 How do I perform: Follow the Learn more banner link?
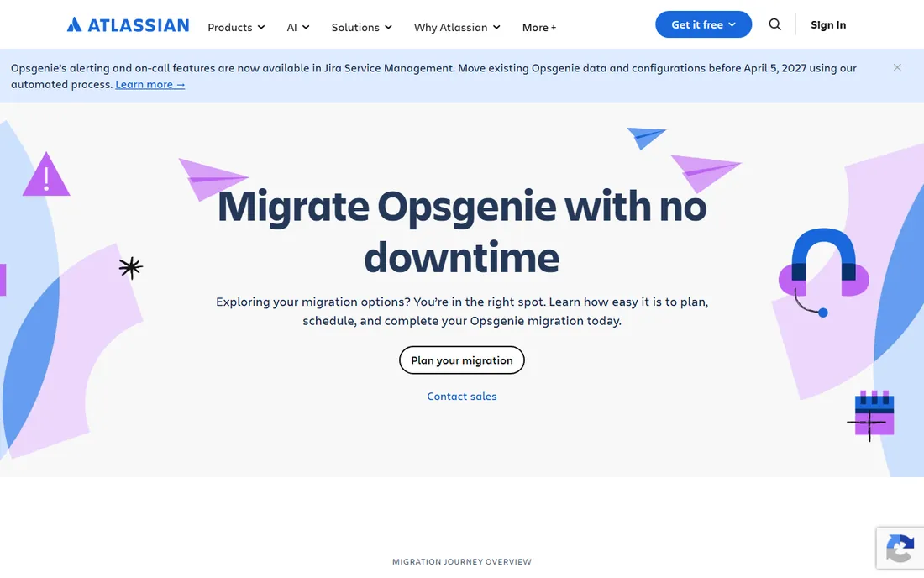click(x=150, y=84)
